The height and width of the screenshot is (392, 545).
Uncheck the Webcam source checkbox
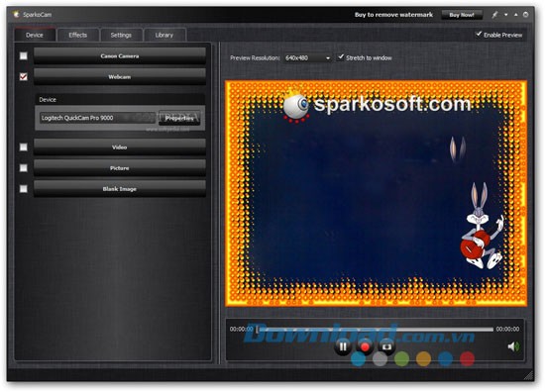[24, 76]
